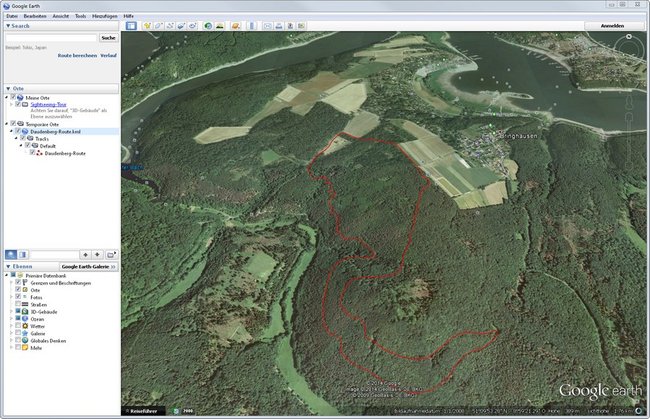This screenshot has height=419, width=650.
Task: Toggle Grenzen und Beschriftungen layer checkbox
Action: (x=18, y=282)
